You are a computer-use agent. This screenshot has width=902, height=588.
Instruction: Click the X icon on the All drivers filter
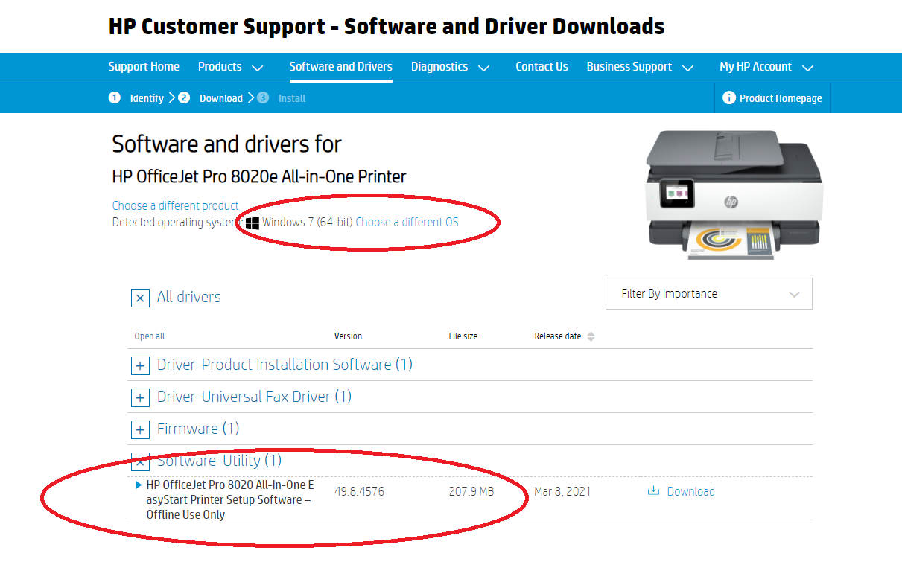click(x=140, y=298)
